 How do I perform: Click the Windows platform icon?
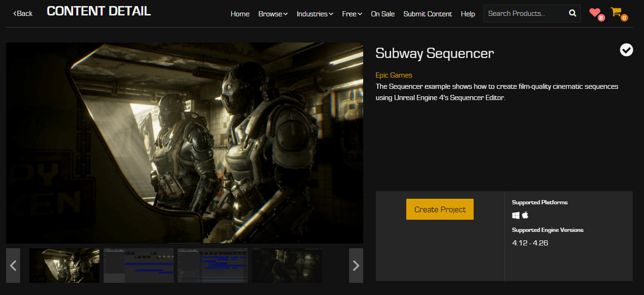516,216
